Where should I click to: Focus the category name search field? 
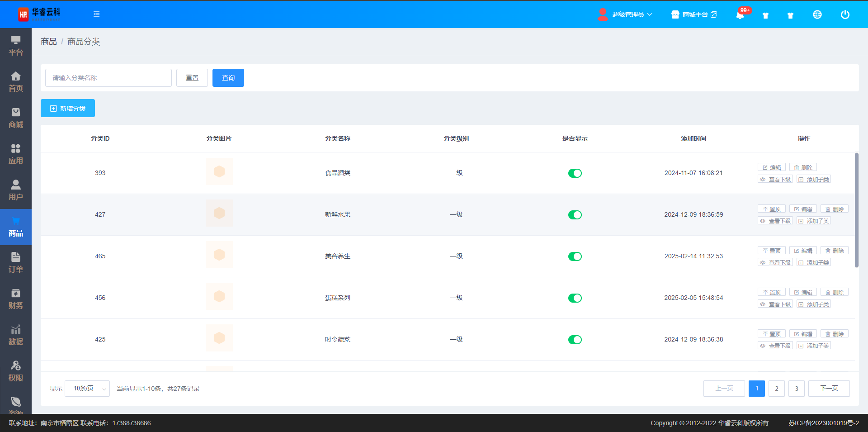click(x=108, y=78)
